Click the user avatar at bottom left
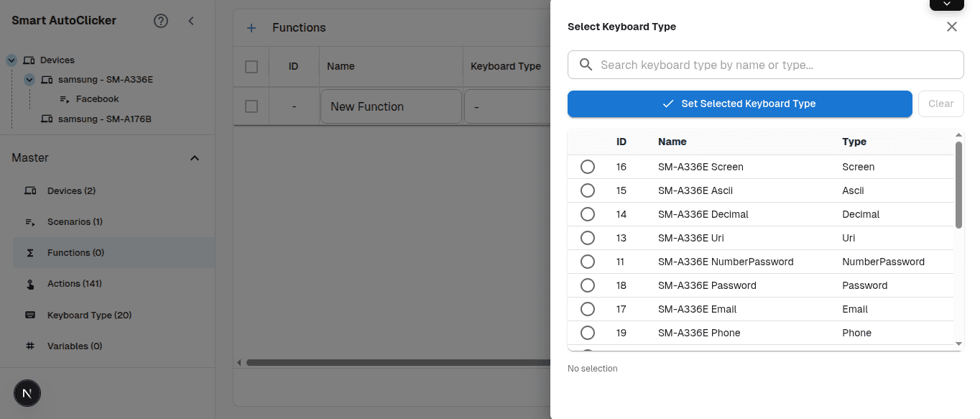This screenshot has width=980, height=419. pyautogui.click(x=27, y=393)
